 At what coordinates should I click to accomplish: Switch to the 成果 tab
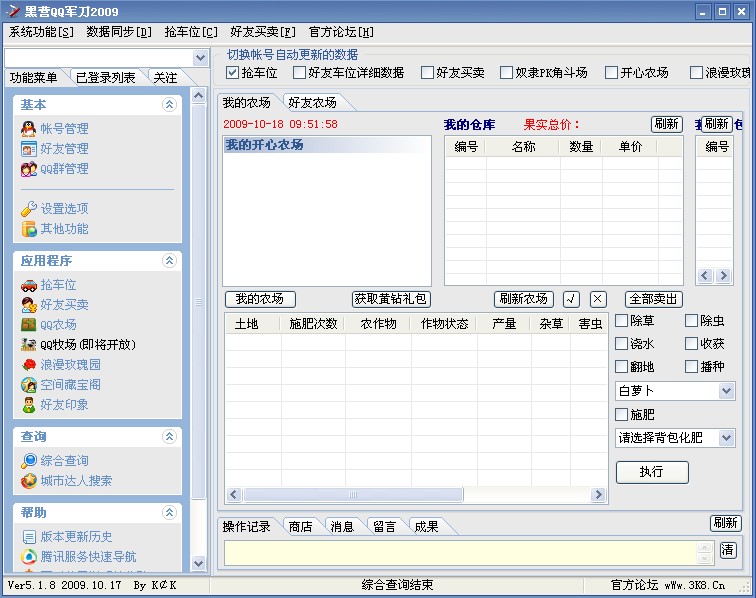click(427, 527)
